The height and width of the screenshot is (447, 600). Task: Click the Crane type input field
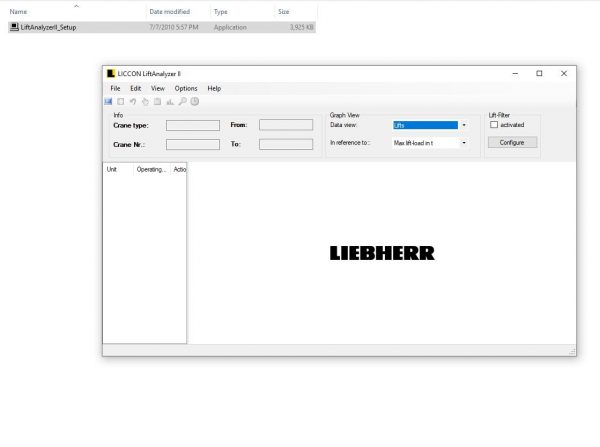193,125
